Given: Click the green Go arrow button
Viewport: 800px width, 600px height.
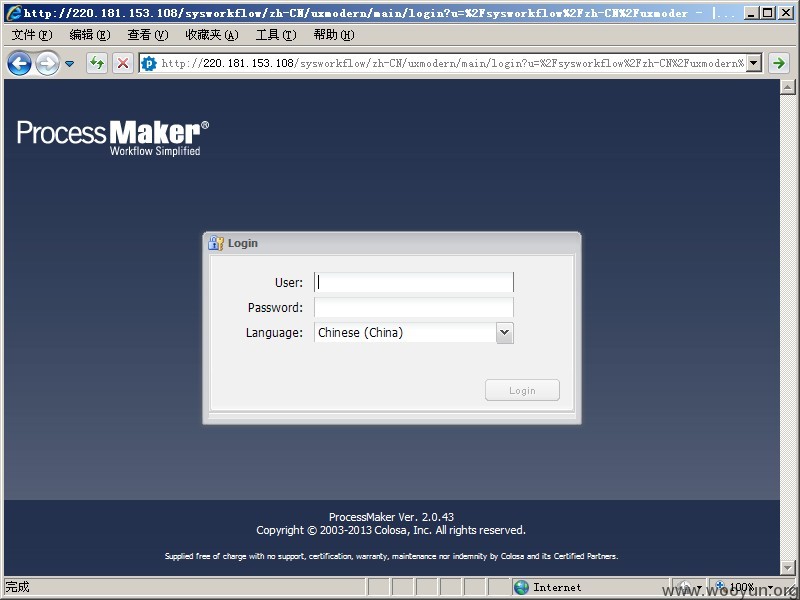Looking at the screenshot, I should (x=779, y=63).
